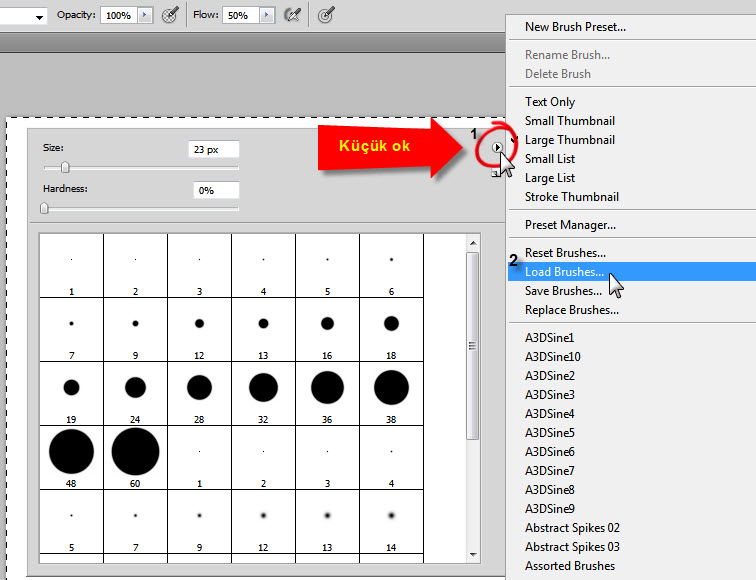Click brush list scroll down arrow
756x580 pixels.
tap(473, 555)
